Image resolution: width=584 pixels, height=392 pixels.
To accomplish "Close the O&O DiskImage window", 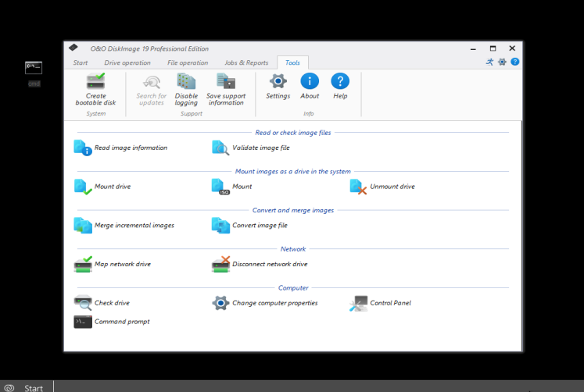I will point(512,48).
